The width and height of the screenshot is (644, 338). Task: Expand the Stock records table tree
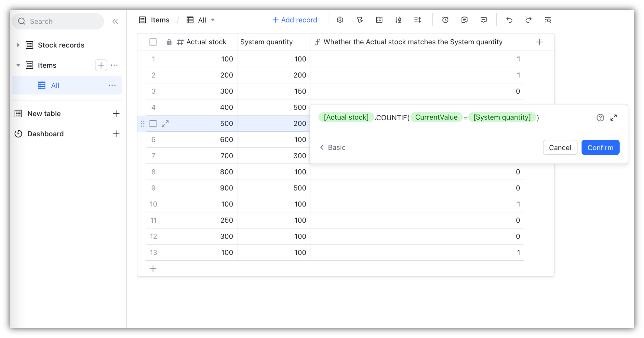(18, 45)
